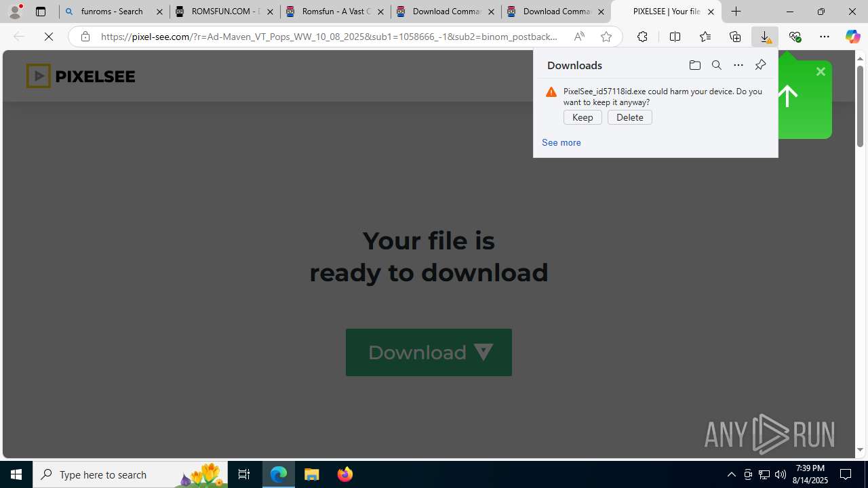Open the tab actions menu icon
Image resolution: width=868 pixels, height=488 pixels.
pyautogui.click(x=41, y=12)
